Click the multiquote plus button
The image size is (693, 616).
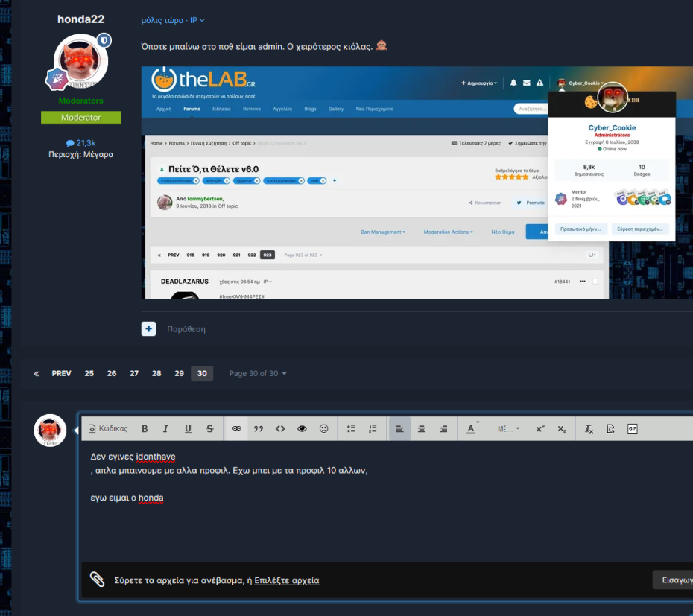click(x=148, y=328)
